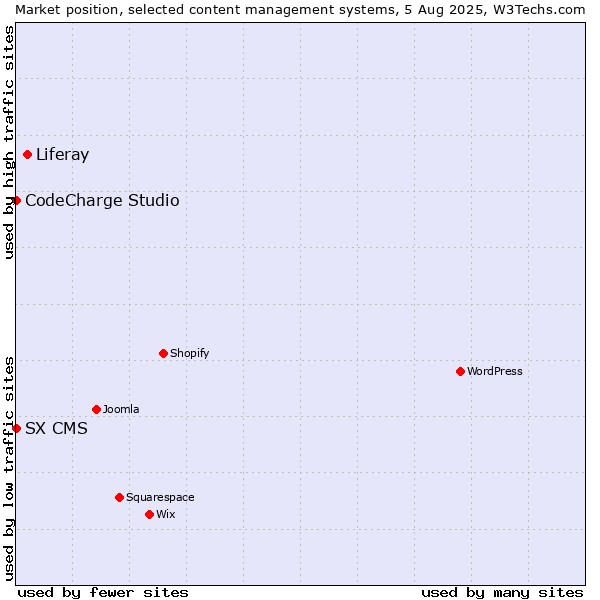Click the SX CMS red marker
Image resolution: width=600 pixels, height=600 pixels.
pyautogui.click(x=16, y=428)
